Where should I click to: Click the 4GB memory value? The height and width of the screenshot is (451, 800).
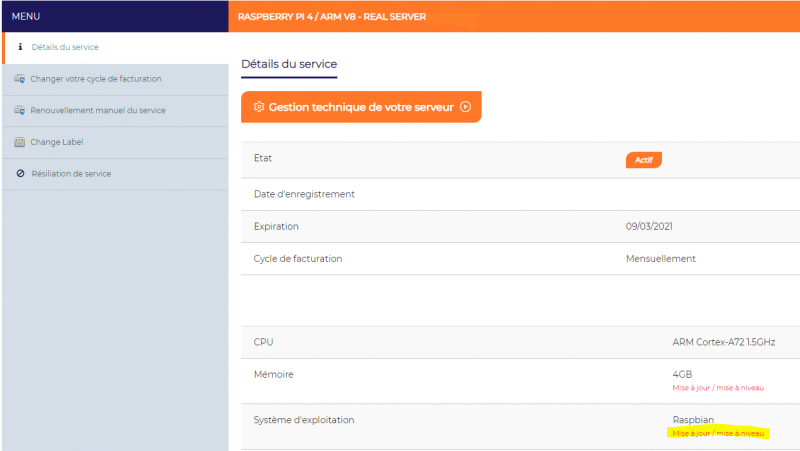click(682, 374)
